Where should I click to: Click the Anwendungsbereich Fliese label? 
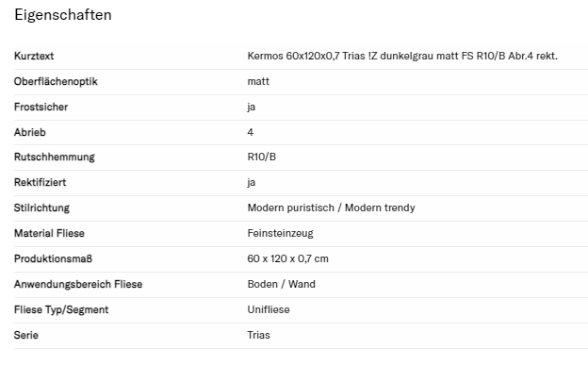[x=78, y=284]
